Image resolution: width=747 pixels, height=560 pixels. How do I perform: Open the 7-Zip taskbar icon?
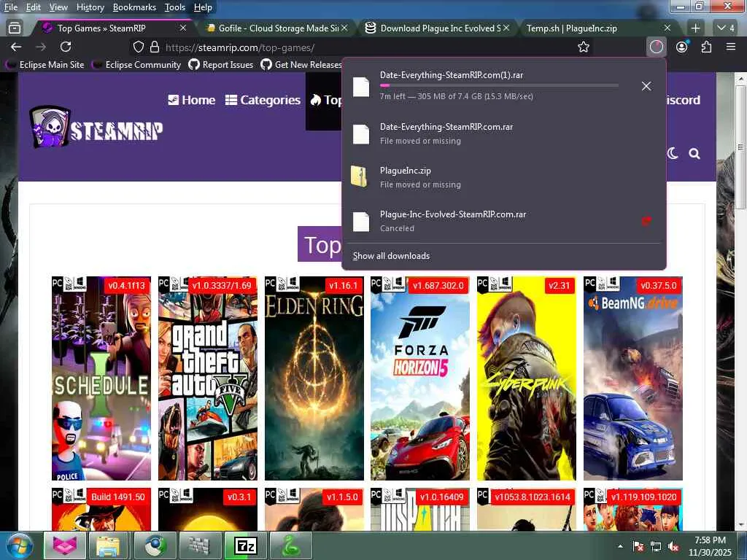(246, 545)
